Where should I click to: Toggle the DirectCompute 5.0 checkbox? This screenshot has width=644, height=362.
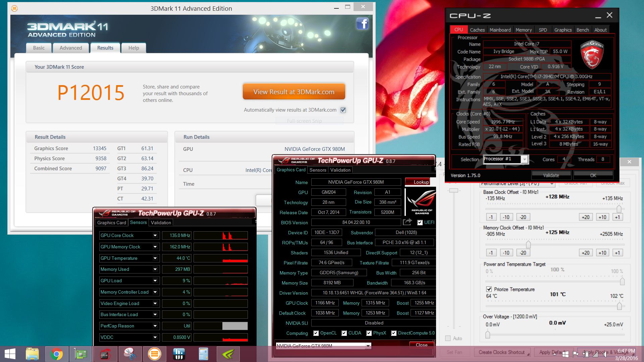pos(394,333)
